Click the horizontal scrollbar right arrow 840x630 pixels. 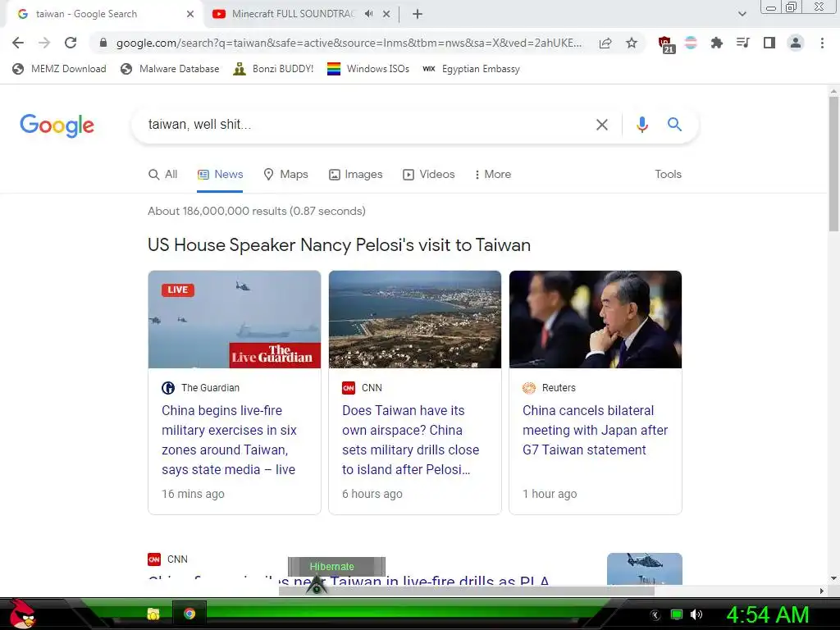[x=821, y=591]
